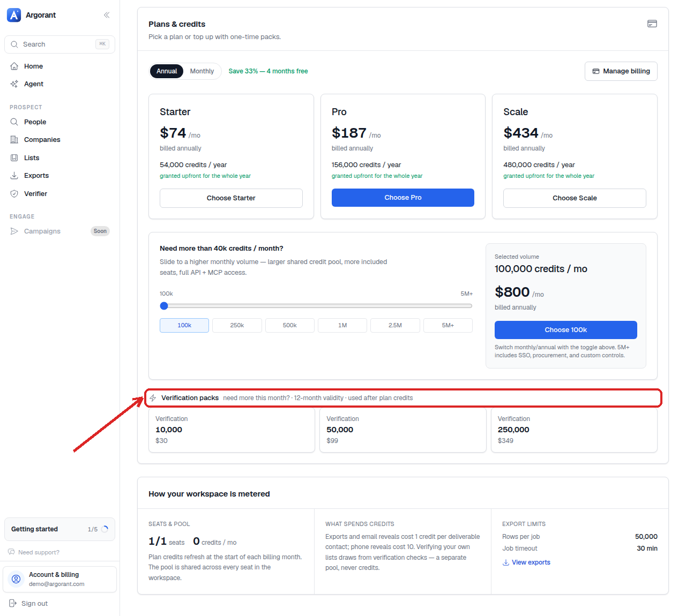Image resolution: width=686 pixels, height=616 pixels.
Task: Open Campaigns in the sidebar
Action: 59,231
